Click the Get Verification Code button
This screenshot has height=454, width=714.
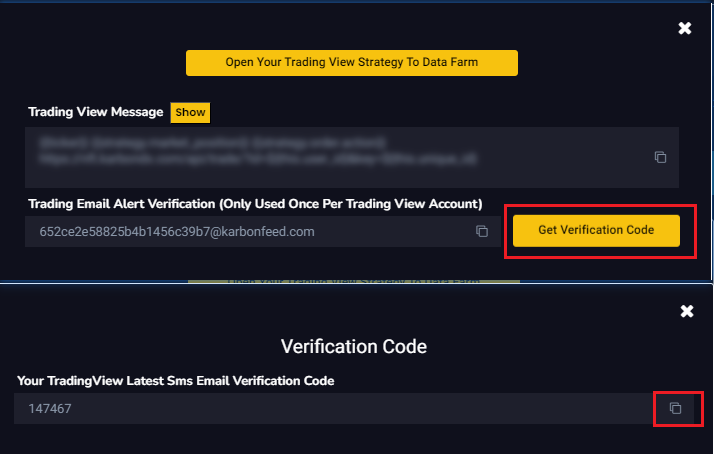click(596, 230)
